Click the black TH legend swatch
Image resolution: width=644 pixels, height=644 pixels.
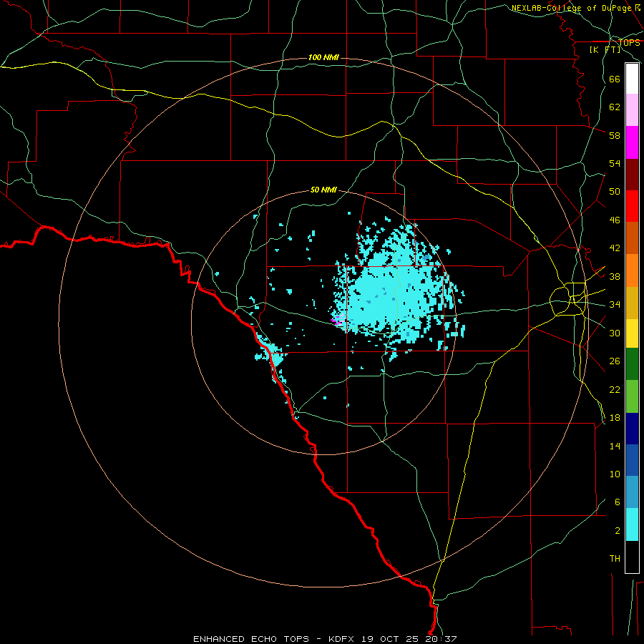(632, 557)
